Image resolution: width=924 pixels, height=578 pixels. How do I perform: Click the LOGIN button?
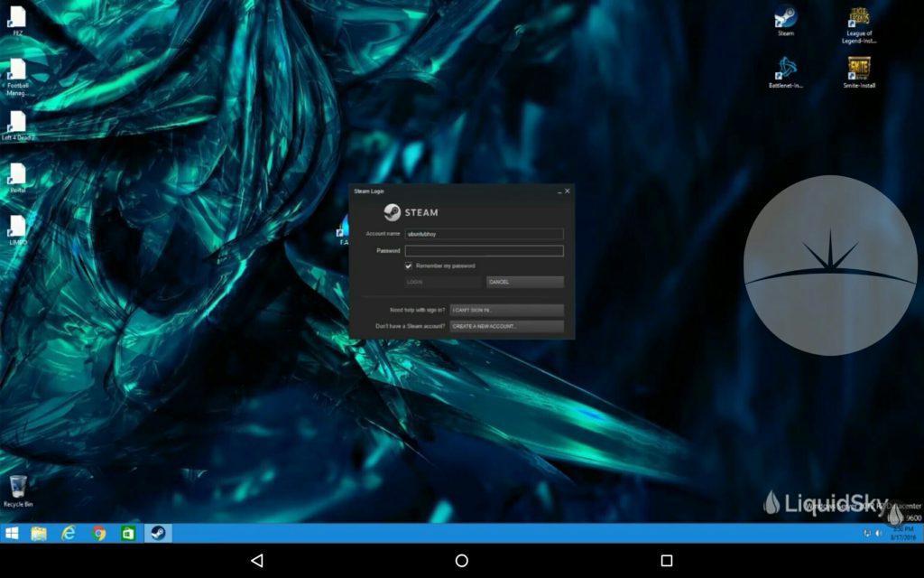coord(443,282)
